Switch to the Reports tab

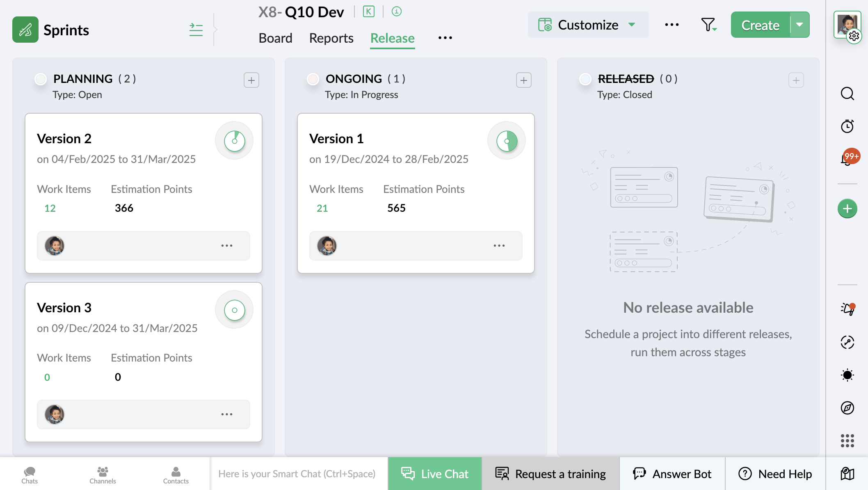click(331, 38)
